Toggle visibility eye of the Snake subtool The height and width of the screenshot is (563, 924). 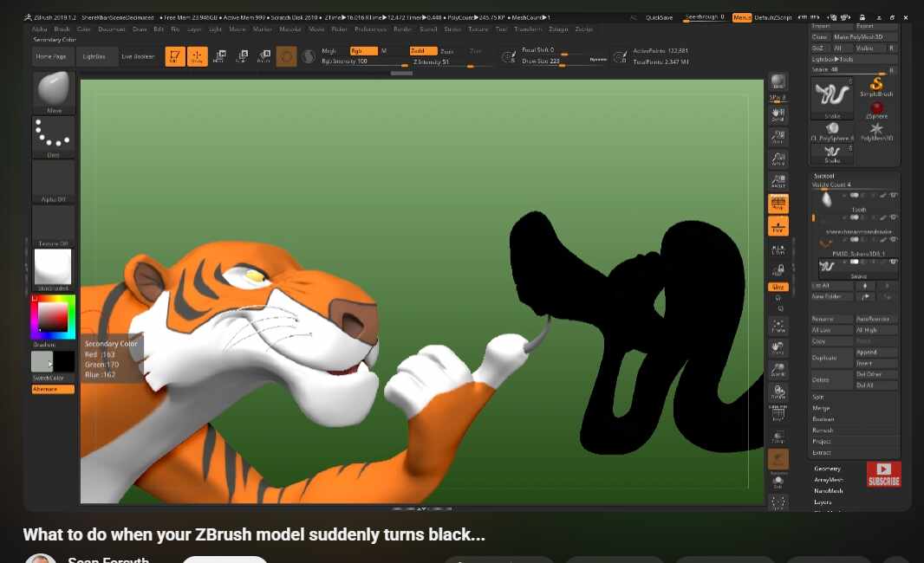[x=894, y=262]
